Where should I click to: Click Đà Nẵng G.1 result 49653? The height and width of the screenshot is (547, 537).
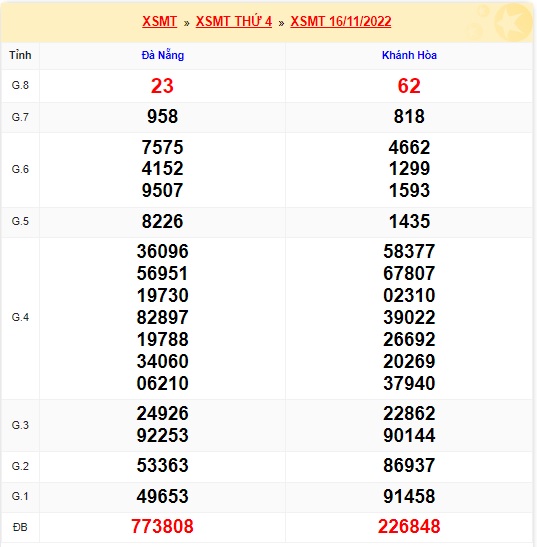click(162, 496)
